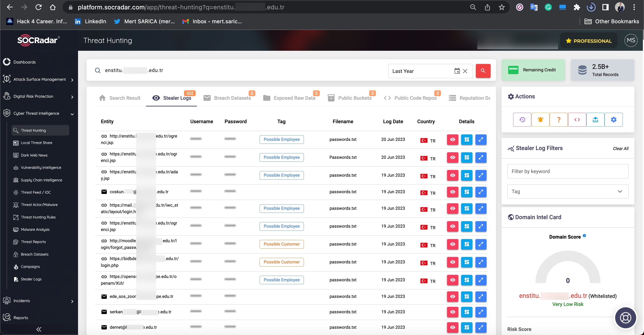
Task: Collapse Cyber Threat Intelligence menu
Action: click(38, 114)
